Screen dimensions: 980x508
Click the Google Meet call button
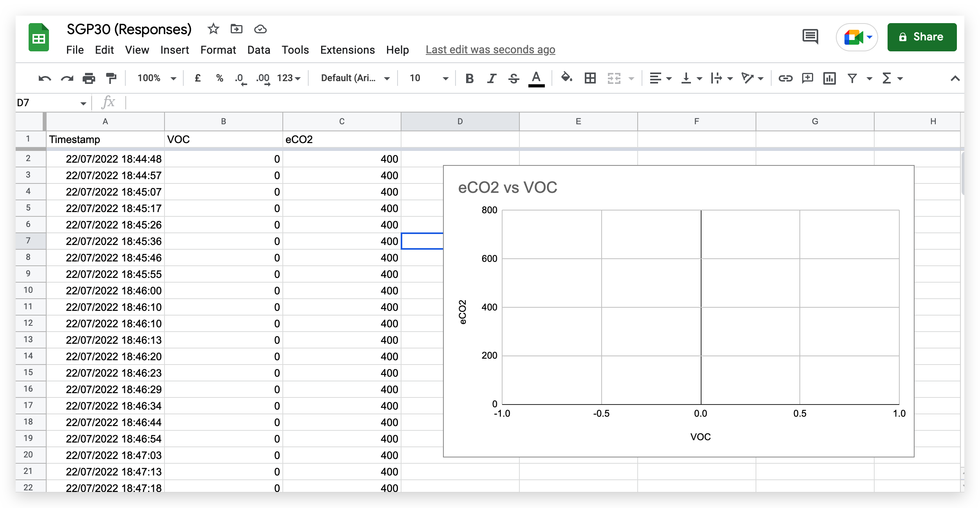(857, 37)
